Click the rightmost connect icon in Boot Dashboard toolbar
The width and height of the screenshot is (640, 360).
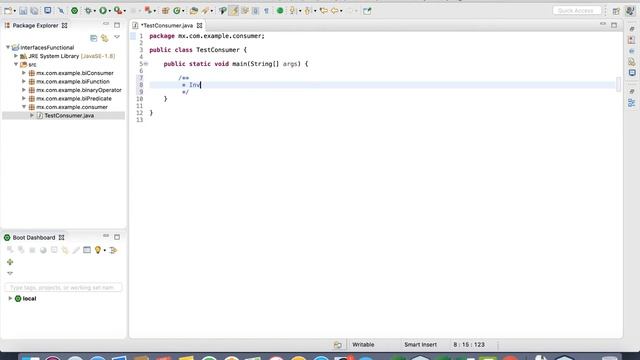[x=113, y=250]
